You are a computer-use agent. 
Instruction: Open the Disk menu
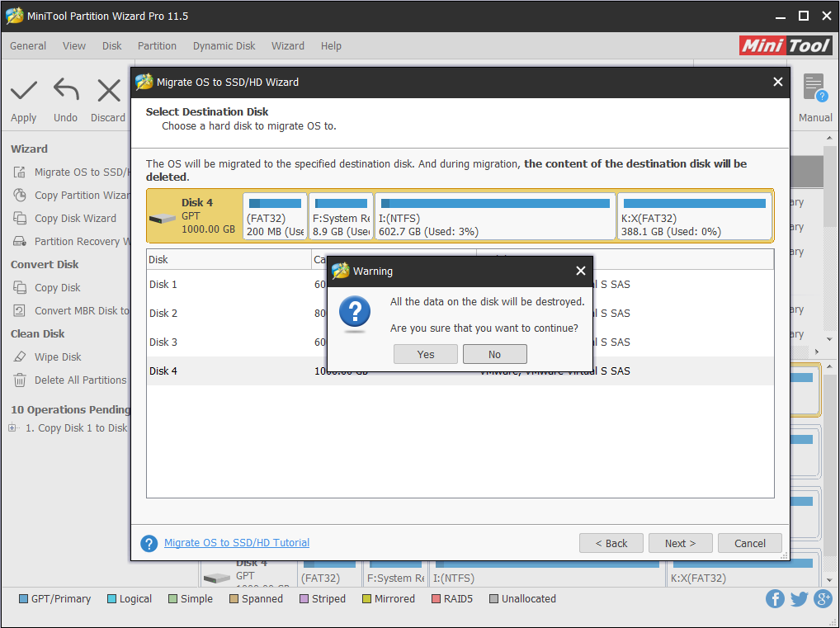click(x=112, y=46)
